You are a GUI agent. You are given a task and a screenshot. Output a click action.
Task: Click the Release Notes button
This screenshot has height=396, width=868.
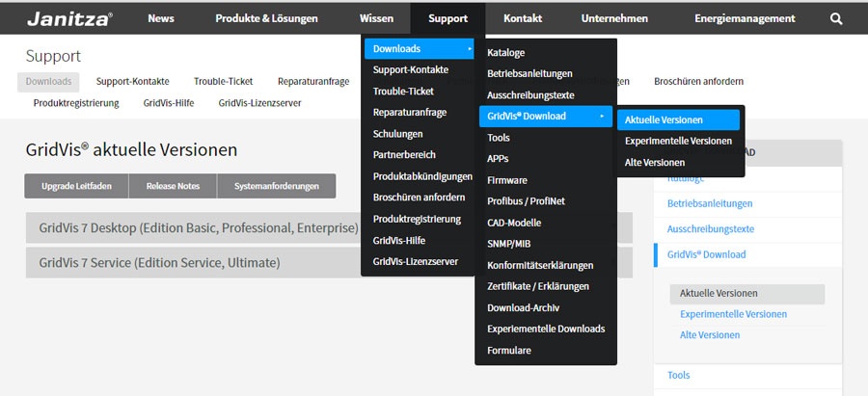(x=173, y=186)
